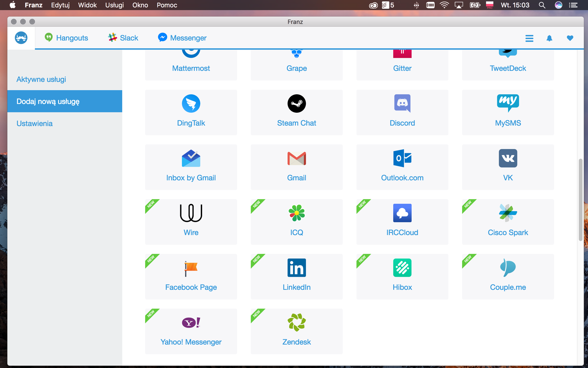This screenshot has height=368, width=588.
Task: Add the Facebook Page flag icon
Action: pos(191,268)
